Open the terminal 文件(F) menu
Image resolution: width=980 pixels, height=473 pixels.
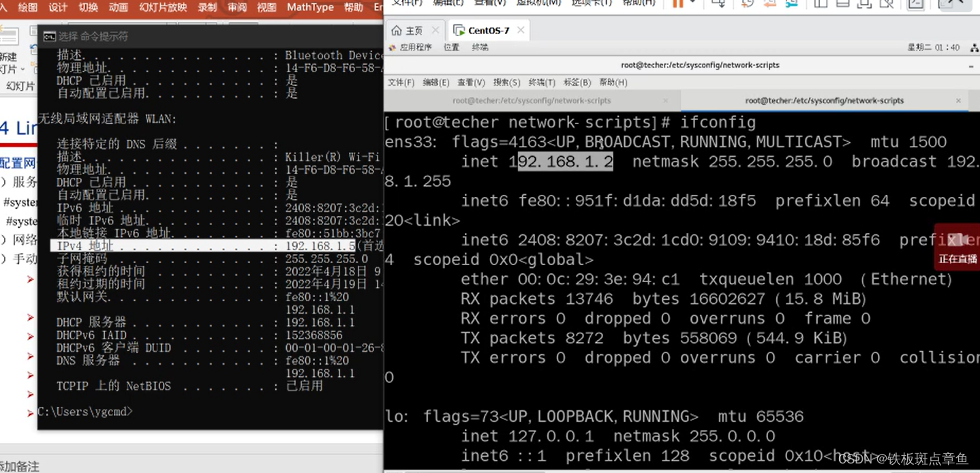(x=401, y=82)
